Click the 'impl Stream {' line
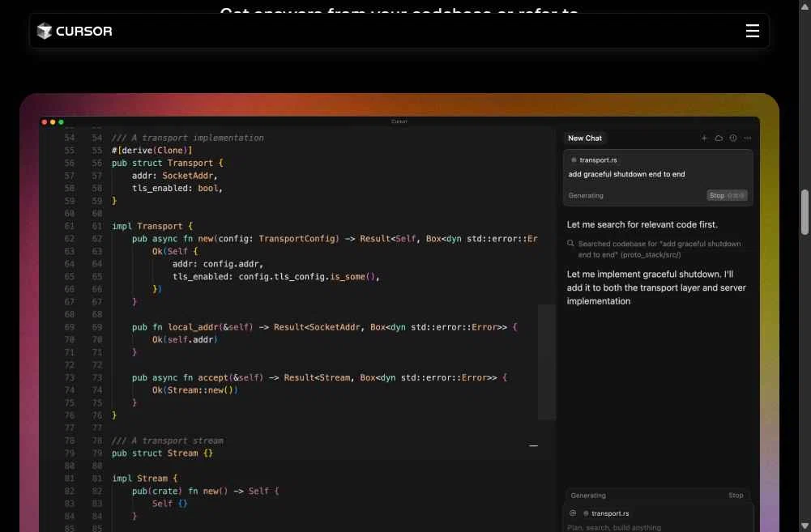This screenshot has width=811, height=532. [x=144, y=479]
